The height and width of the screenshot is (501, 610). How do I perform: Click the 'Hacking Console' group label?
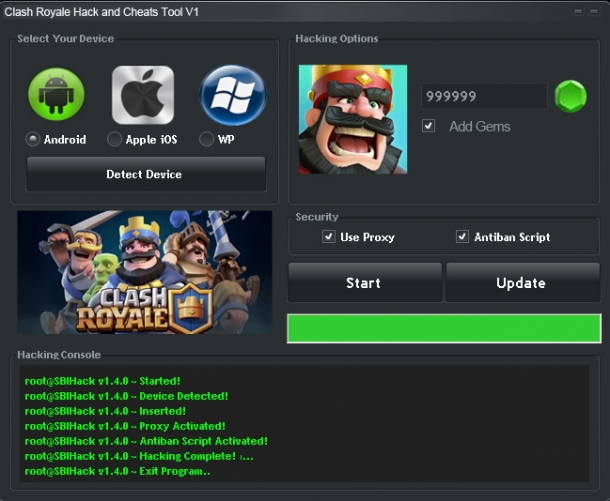pos(59,355)
